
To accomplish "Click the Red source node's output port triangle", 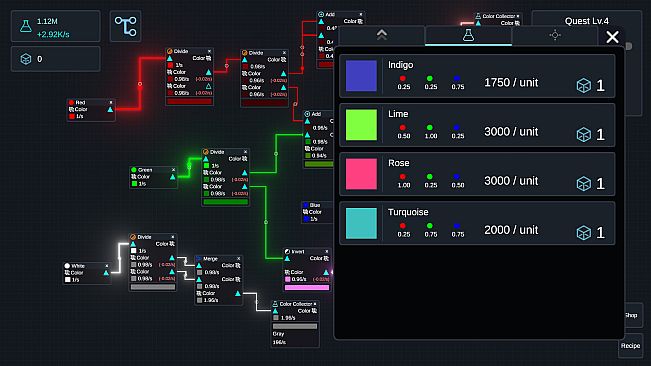I will pos(110,109).
